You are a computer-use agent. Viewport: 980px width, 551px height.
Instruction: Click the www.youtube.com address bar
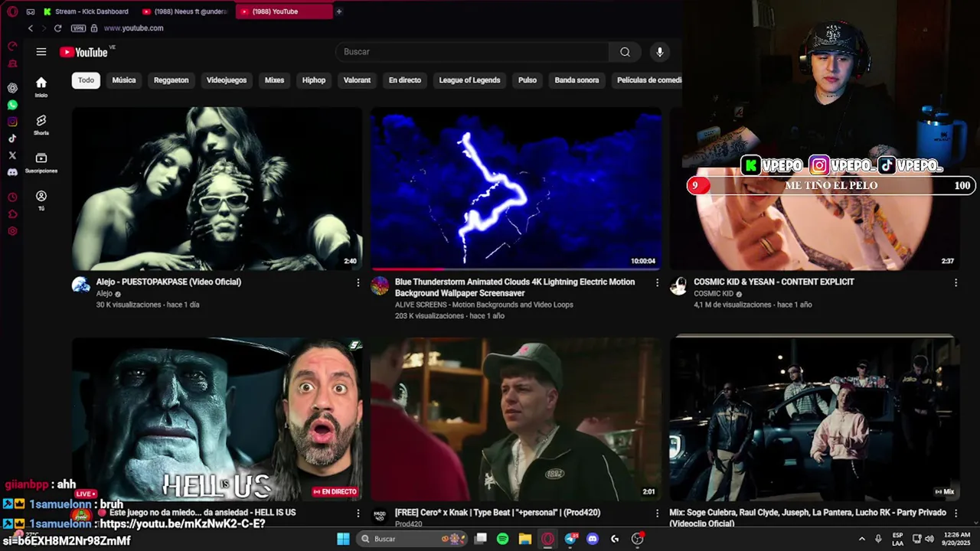click(134, 28)
